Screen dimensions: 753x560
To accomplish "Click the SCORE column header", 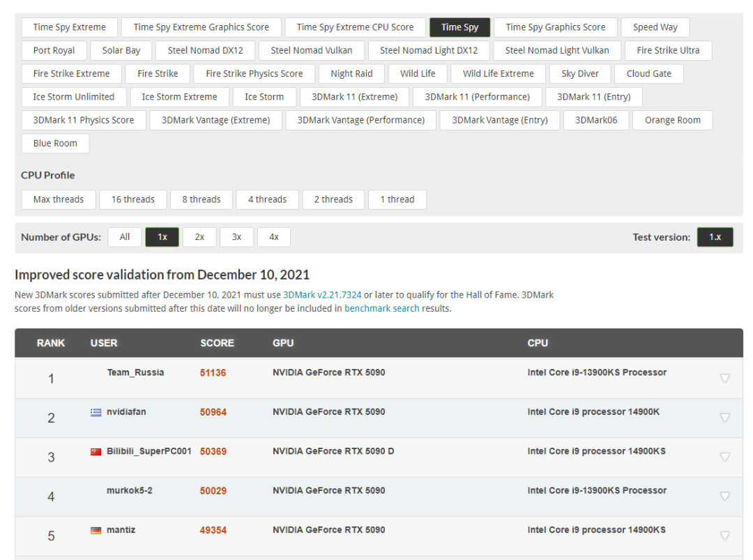I will click(x=217, y=343).
